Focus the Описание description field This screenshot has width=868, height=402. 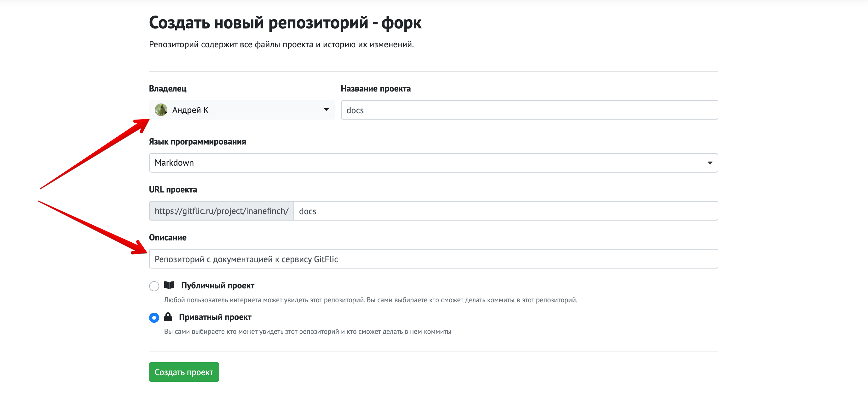(433, 259)
